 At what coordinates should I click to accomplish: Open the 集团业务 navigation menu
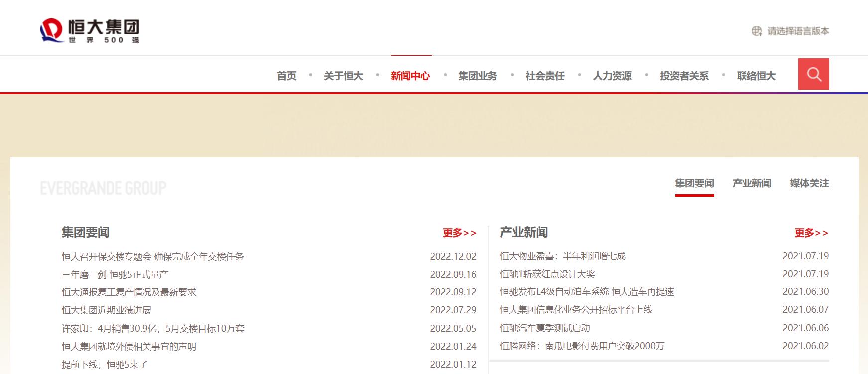[478, 76]
